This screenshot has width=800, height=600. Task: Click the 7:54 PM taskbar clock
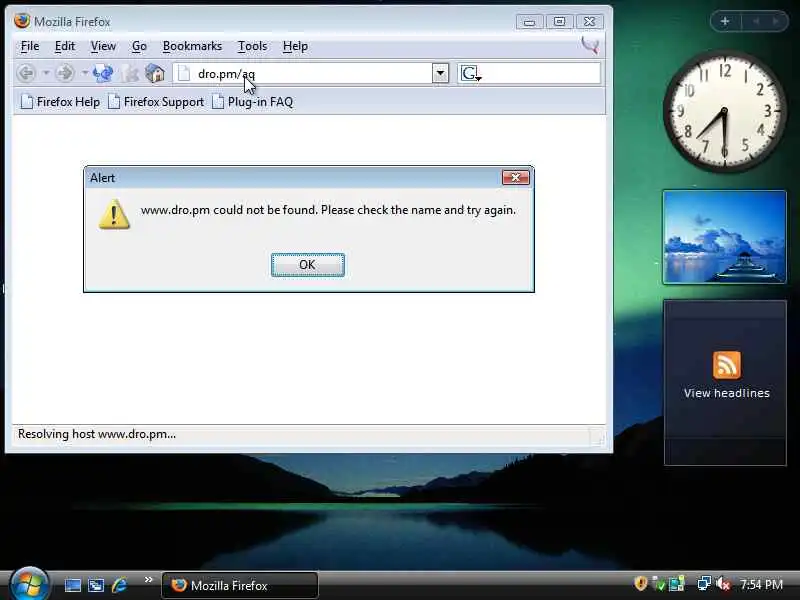[x=761, y=585]
